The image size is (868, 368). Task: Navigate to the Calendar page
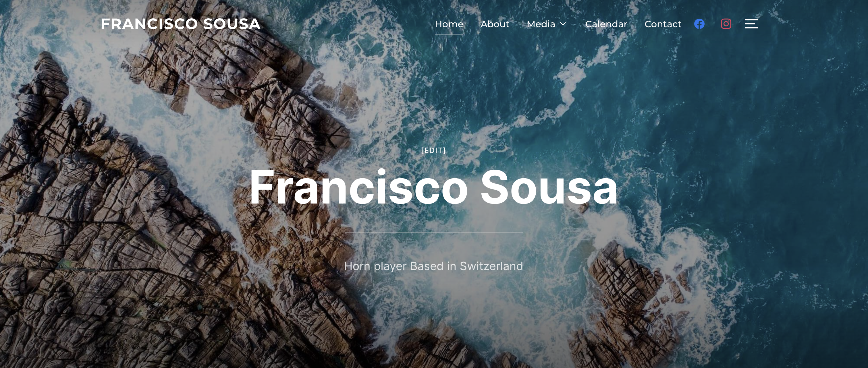click(x=606, y=24)
